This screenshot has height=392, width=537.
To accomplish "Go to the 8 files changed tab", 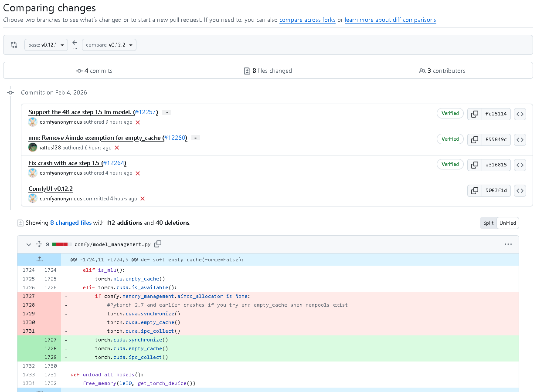I will click(268, 71).
